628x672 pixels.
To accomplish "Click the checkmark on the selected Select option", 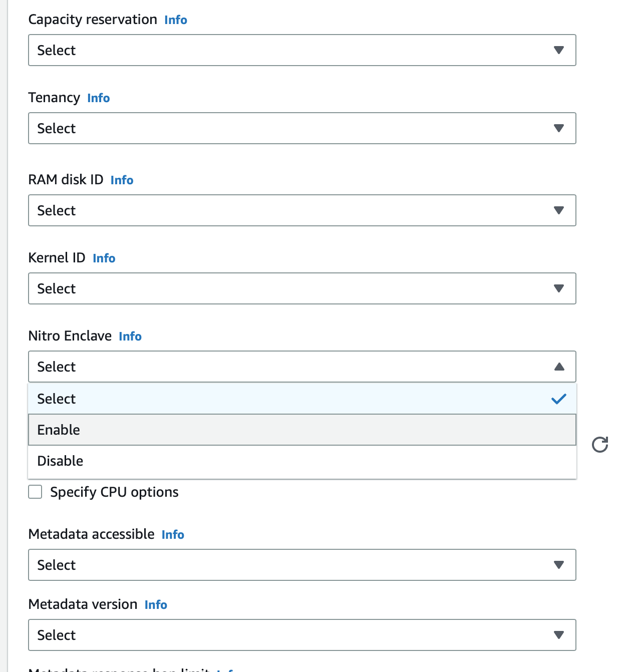I will pos(558,399).
